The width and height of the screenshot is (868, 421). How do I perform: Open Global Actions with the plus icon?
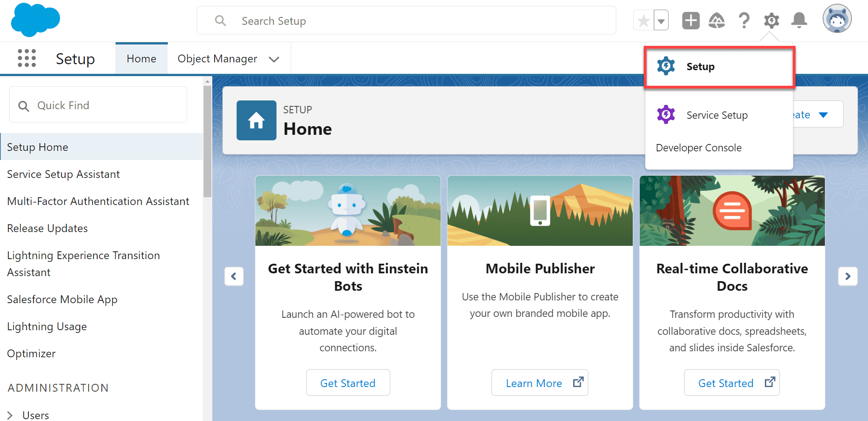pyautogui.click(x=691, y=20)
